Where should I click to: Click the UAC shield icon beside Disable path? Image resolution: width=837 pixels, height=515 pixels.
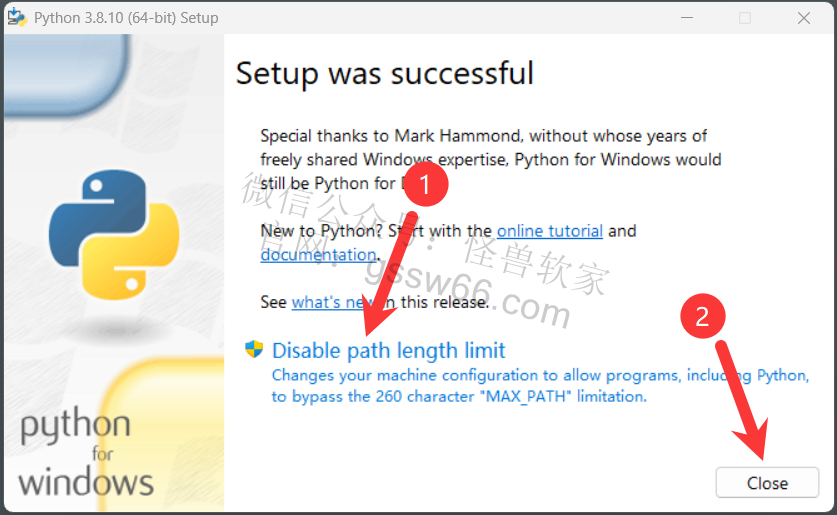click(x=254, y=350)
